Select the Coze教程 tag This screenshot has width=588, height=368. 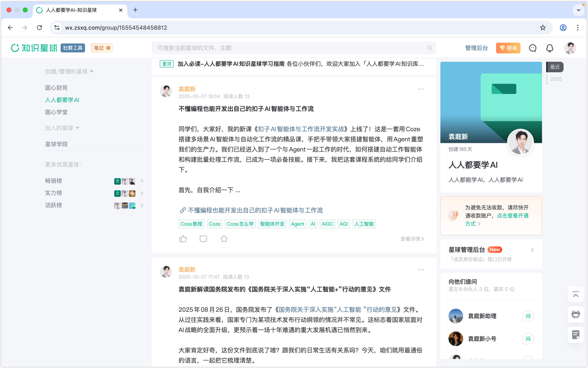[x=191, y=224]
